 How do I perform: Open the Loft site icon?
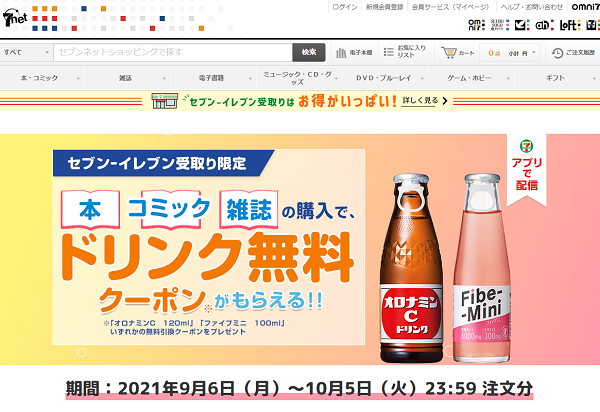click(x=570, y=25)
